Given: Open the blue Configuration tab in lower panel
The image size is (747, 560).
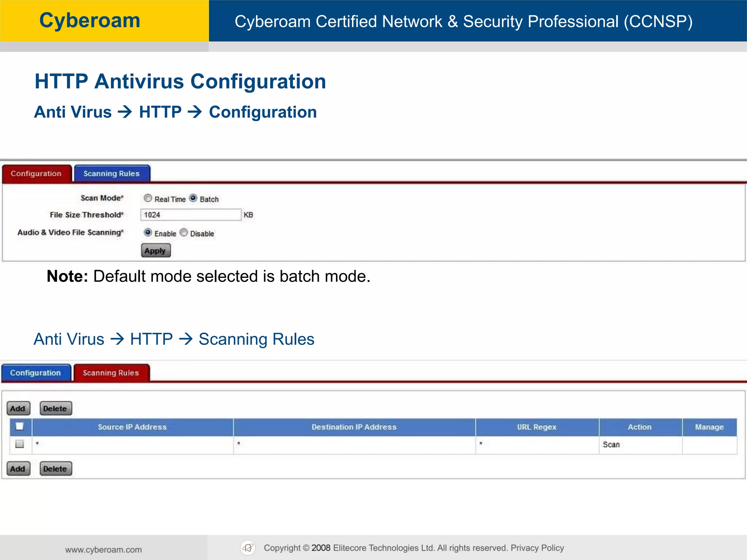Looking at the screenshot, I should point(36,373).
